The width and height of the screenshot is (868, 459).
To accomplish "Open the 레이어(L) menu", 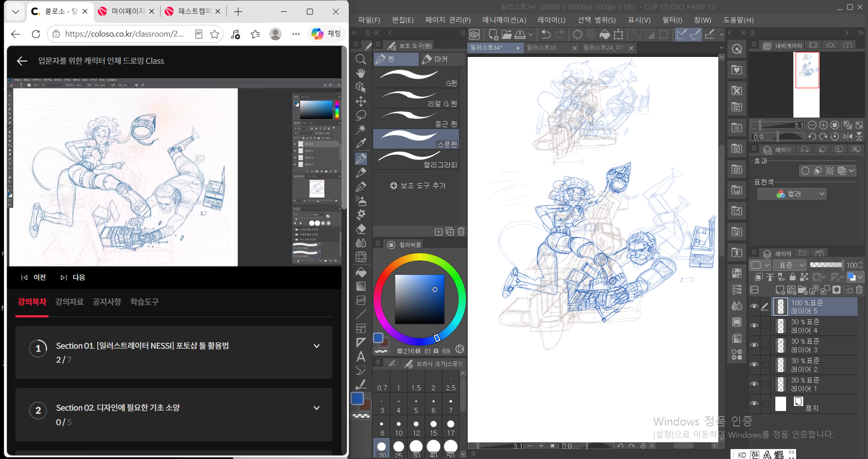I will [551, 20].
